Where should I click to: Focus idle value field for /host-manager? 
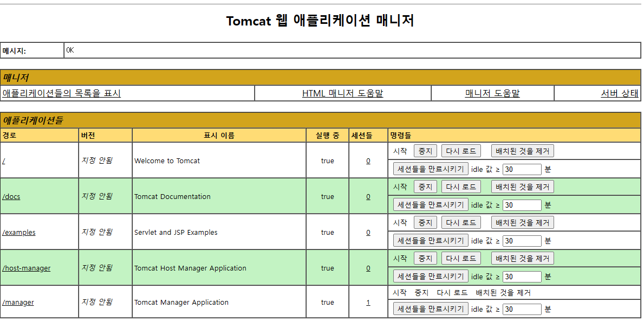click(522, 277)
